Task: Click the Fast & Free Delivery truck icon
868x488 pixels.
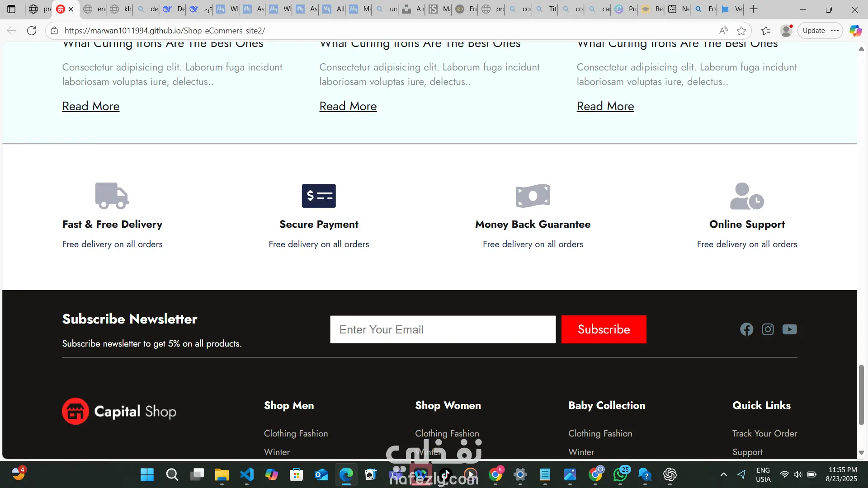Action: [x=112, y=196]
